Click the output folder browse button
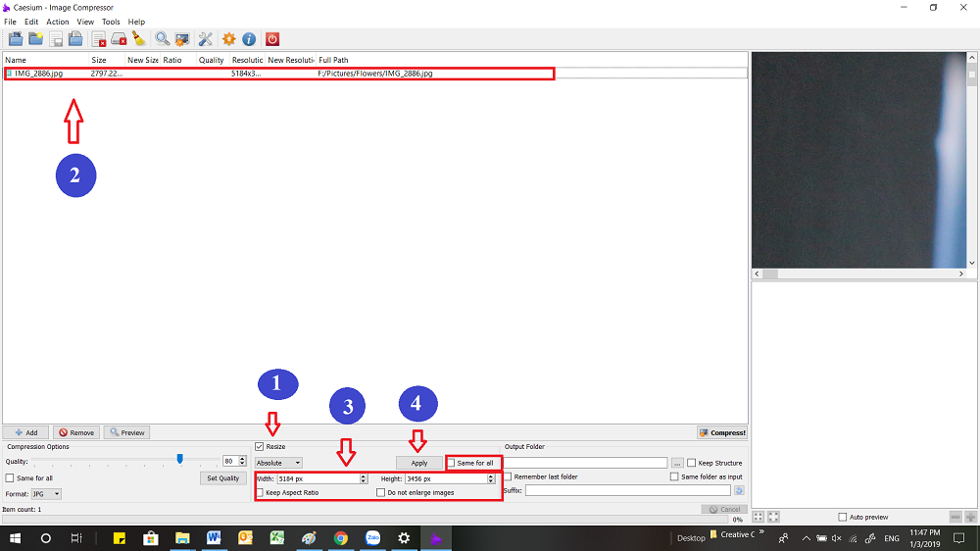Image resolution: width=980 pixels, height=551 pixels. point(677,463)
